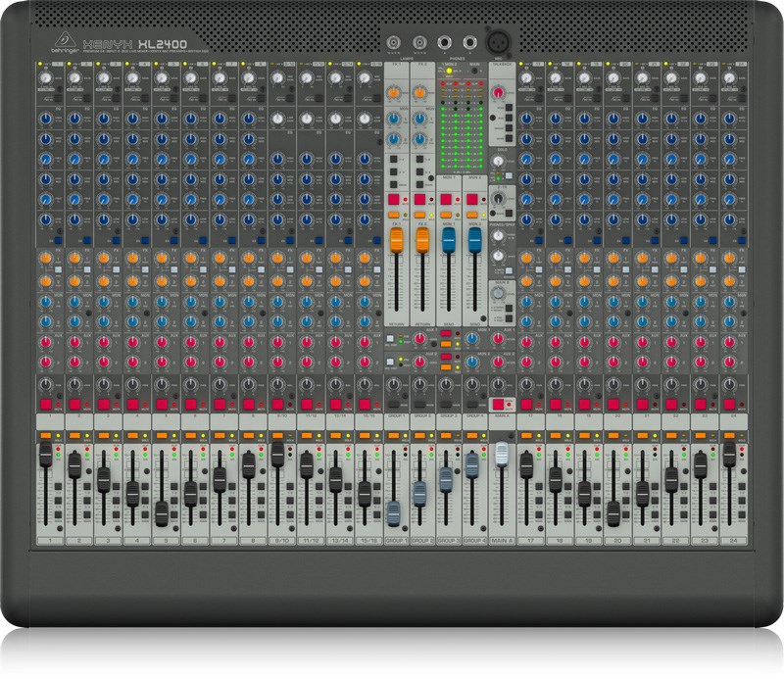Viewport: 784px width, 679px height.
Task: Assign channel 1 to groups 3-4
Action: (x=58, y=500)
